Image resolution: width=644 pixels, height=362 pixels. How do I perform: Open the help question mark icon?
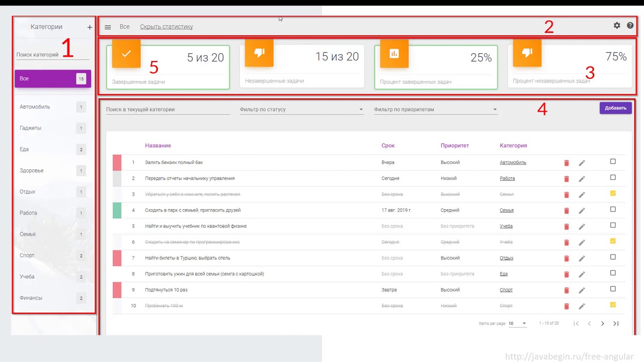tap(630, 25)
